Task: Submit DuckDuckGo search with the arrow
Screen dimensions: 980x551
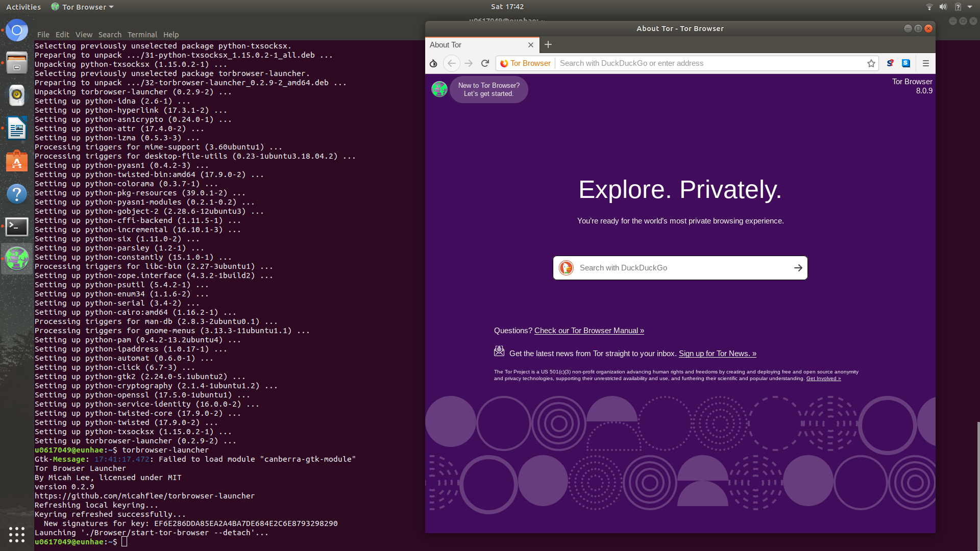Action: point(798,268)
